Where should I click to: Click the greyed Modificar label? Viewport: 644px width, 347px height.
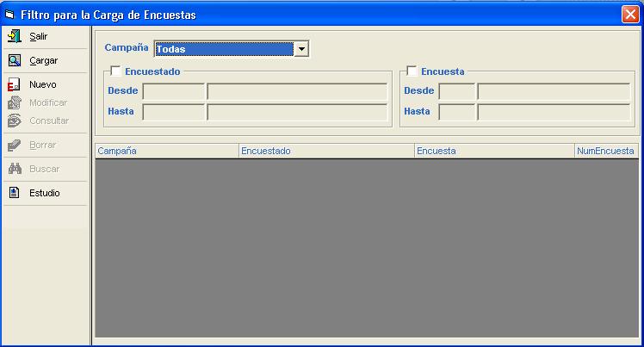48,102
